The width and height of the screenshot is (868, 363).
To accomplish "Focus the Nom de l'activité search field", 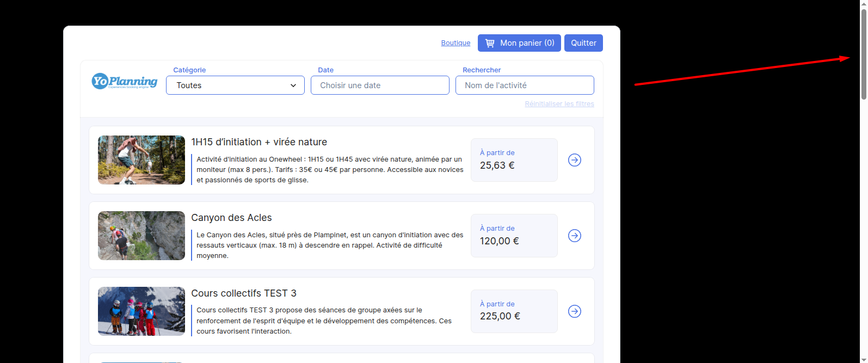I will pos(525,85).
